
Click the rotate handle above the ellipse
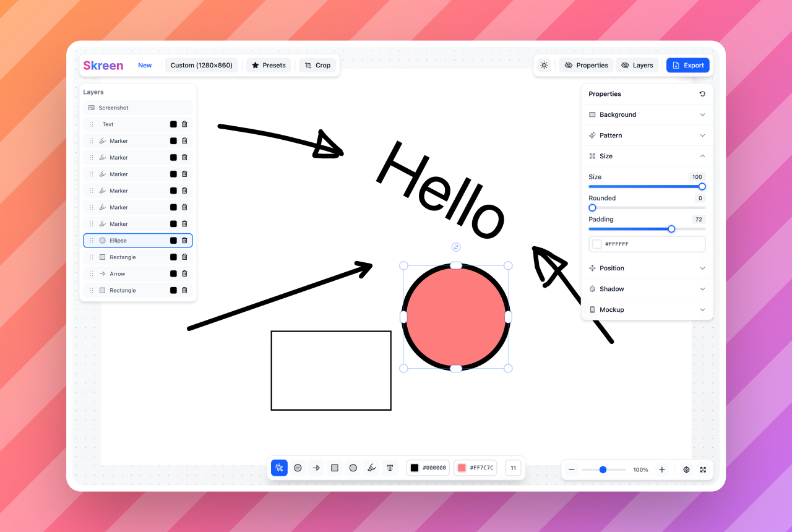coord(456,247)
